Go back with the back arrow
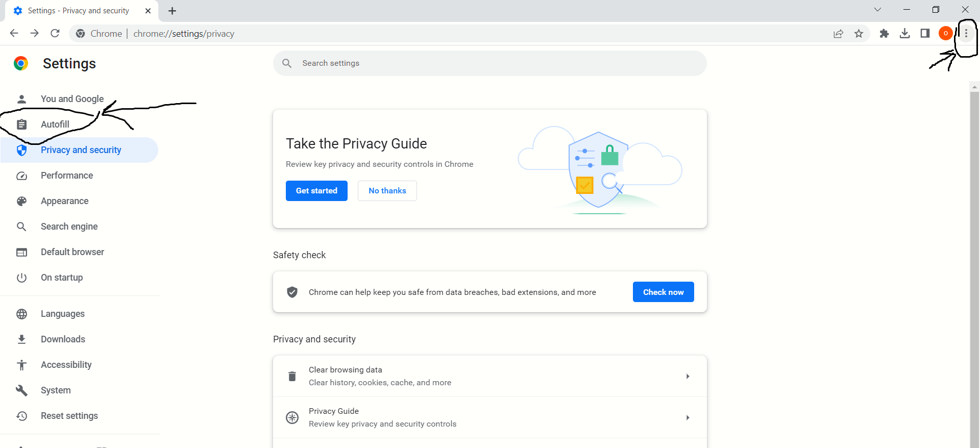980x448 pixels. pyautogui.click(x=14, y=34)
